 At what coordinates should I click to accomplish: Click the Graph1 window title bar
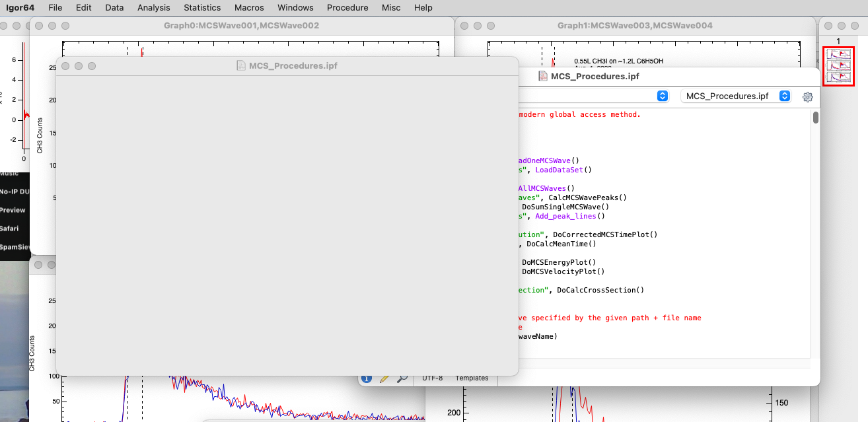[x=635, y=26]
